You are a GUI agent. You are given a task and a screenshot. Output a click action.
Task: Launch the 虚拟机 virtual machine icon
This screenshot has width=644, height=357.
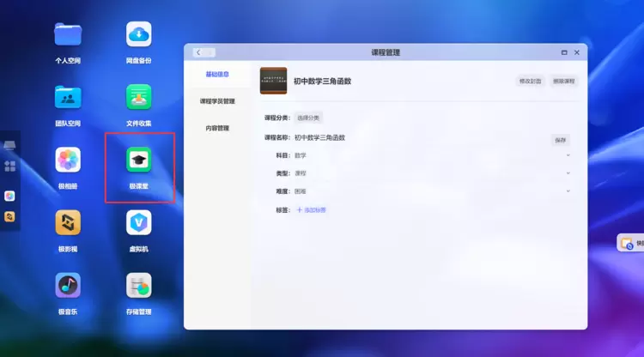(138, 223)
